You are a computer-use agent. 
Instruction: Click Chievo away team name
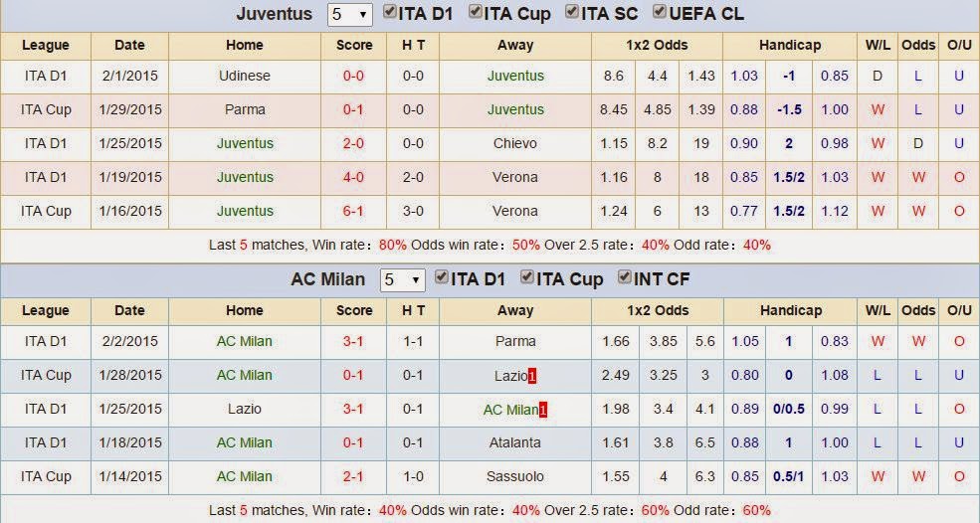point(515,144)
